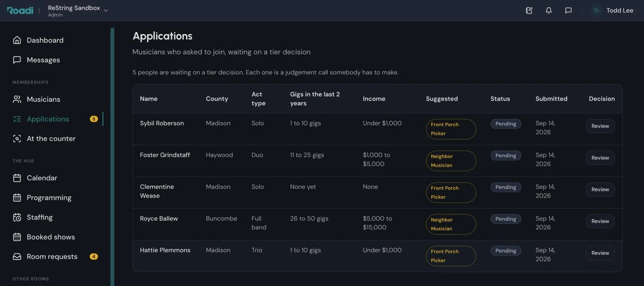Click the Room requests badge 4
The image size is (644, 286).
click(94, 257)
